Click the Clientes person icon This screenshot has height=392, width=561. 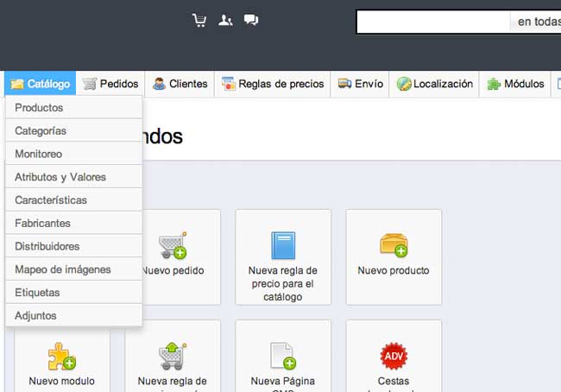(159, 84)
